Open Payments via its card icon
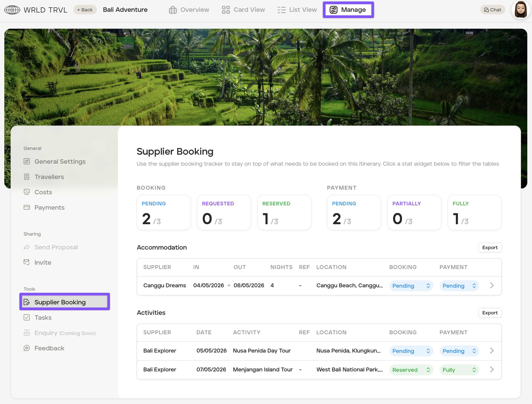 tap(27, 208)
